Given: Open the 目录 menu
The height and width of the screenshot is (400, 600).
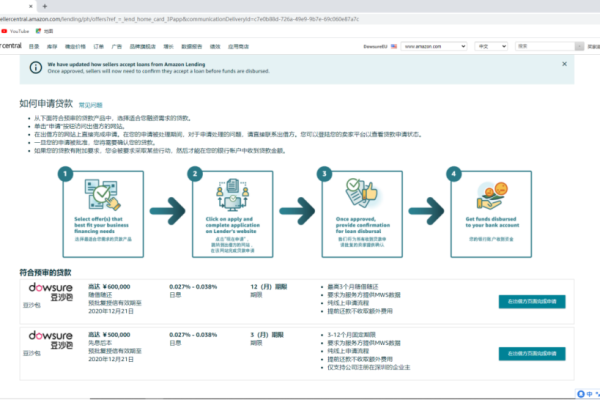Looking at the screenshot, I should pyautogui.click(x=34, y=46).
